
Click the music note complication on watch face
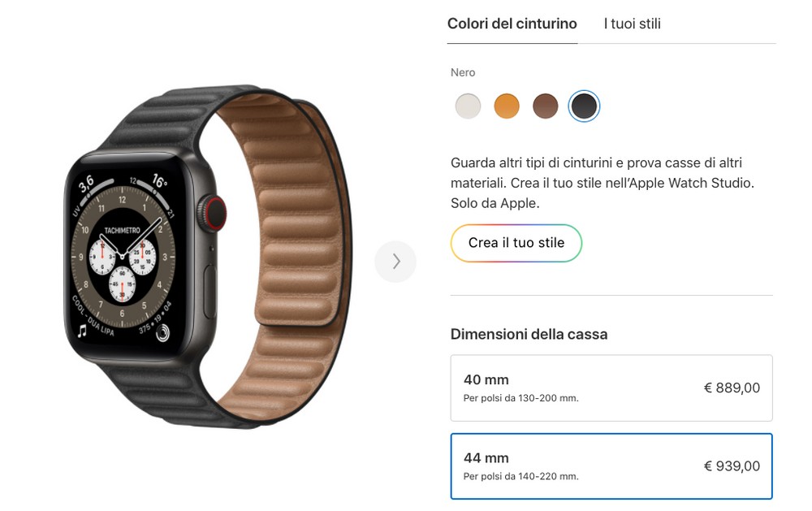82,331
